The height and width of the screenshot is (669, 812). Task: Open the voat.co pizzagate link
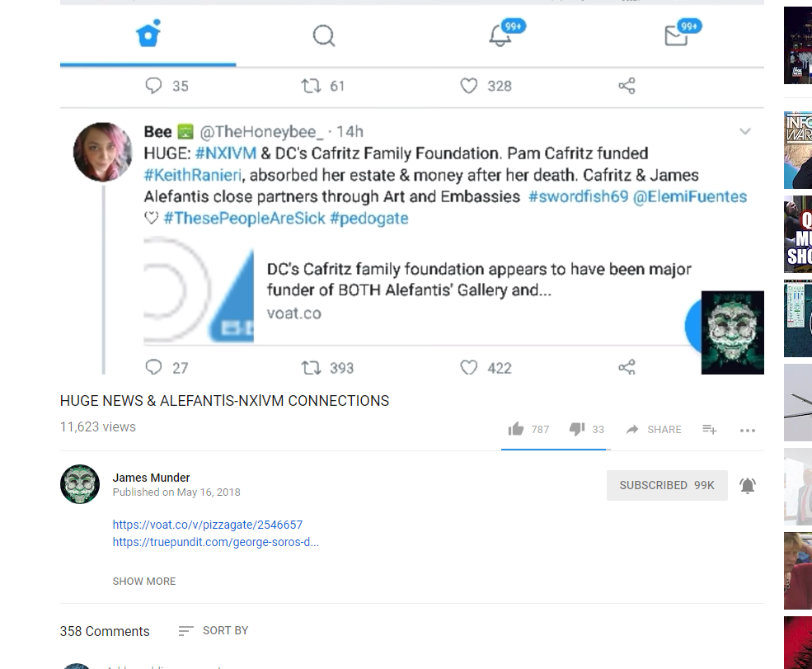tap(208, 525)
